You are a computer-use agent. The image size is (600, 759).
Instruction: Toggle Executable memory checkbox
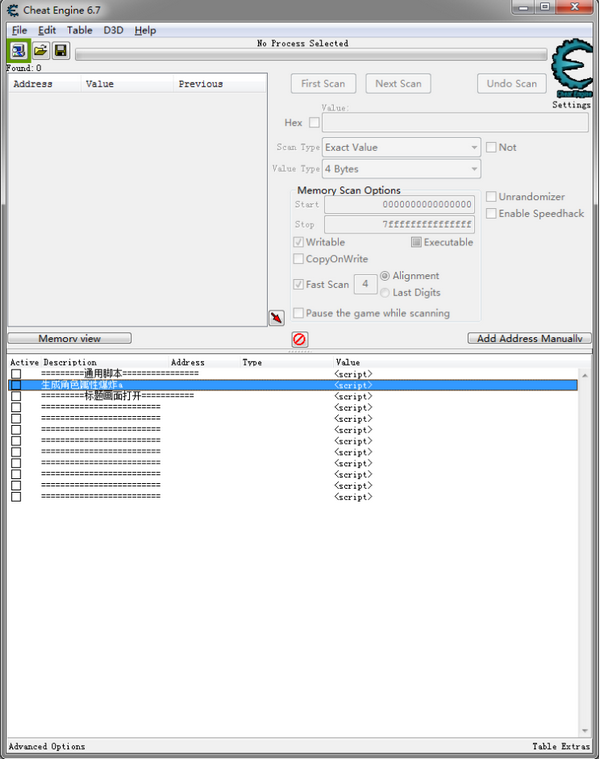click(416, 242)
